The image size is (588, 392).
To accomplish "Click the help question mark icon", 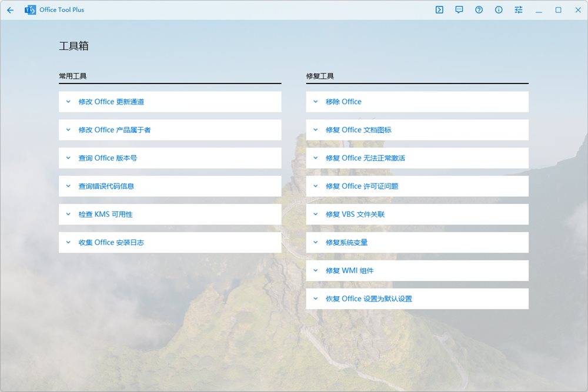I will click(x=479, y=10).
